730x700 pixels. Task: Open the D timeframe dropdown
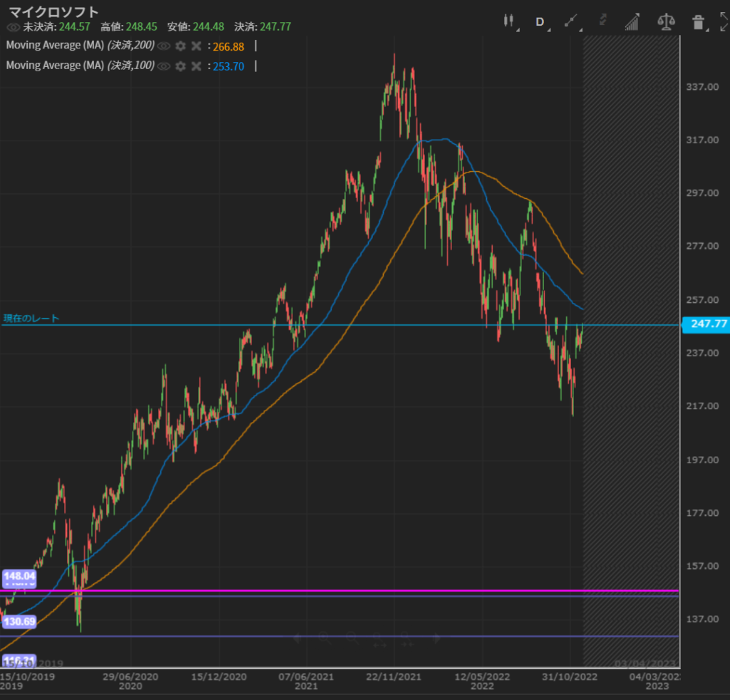(540, 21)
